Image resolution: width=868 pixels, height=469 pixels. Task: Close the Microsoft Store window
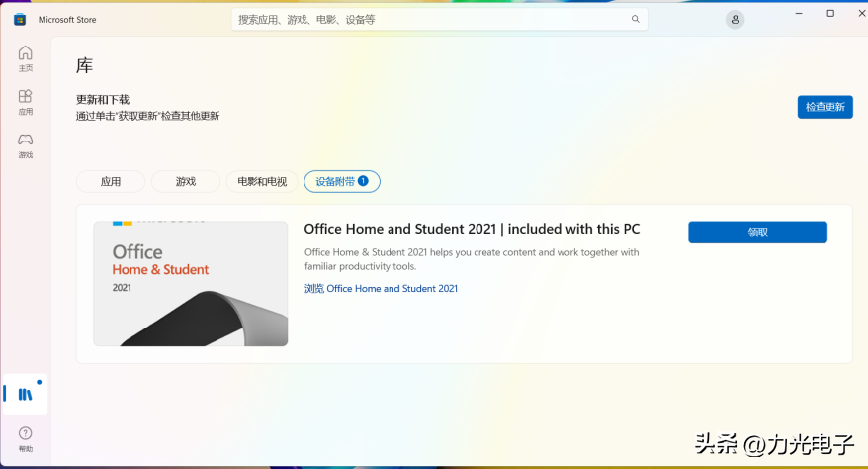point(861,13)
